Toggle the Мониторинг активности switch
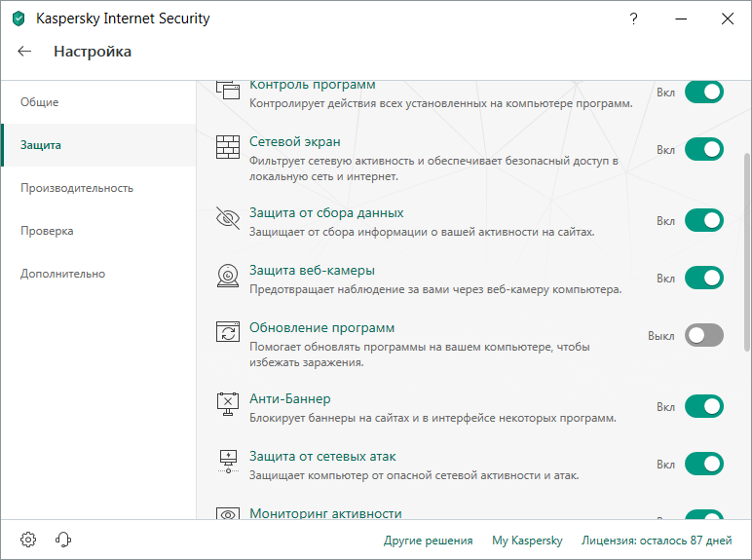Viewport: 752px width, 560px height. (704, 515)
